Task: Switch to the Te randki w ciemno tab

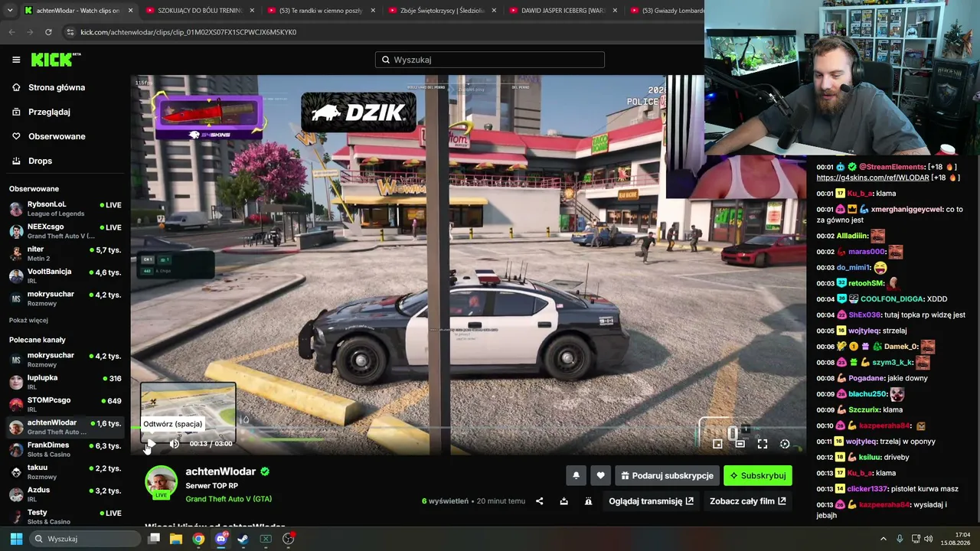Action: (x=322, y=11)
